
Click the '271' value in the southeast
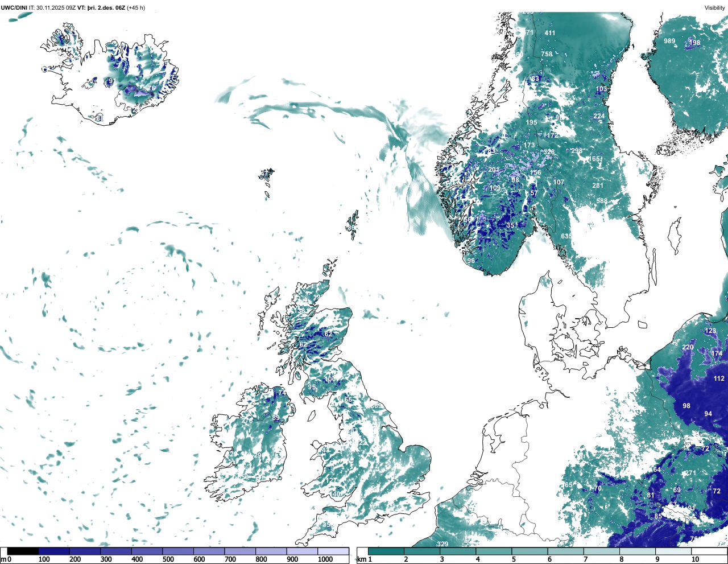click(690, 473)
